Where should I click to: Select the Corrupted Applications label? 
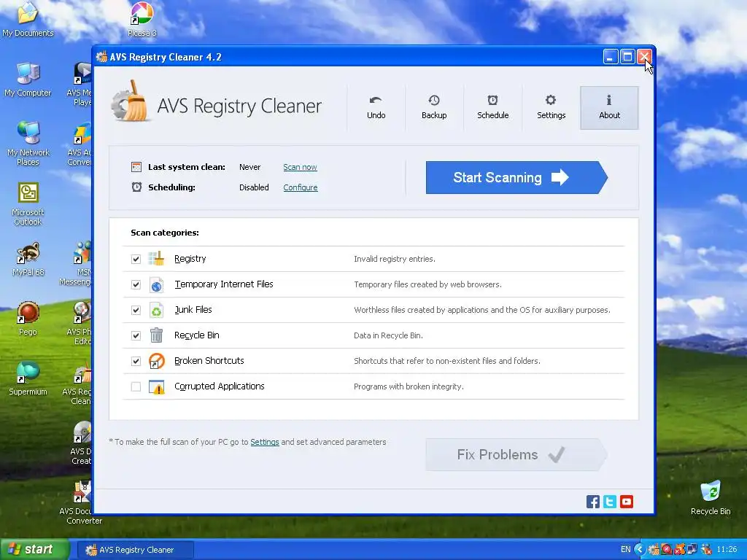tap(219, 386)
